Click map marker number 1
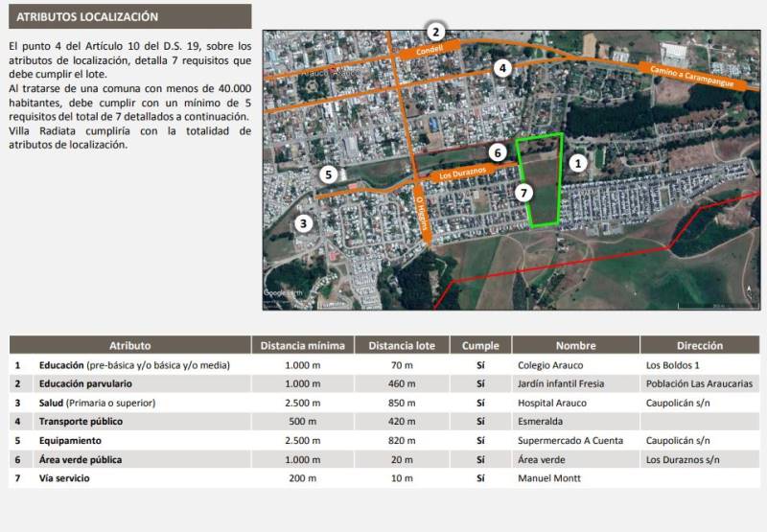 pyautogui.click(x=578, y=163)
